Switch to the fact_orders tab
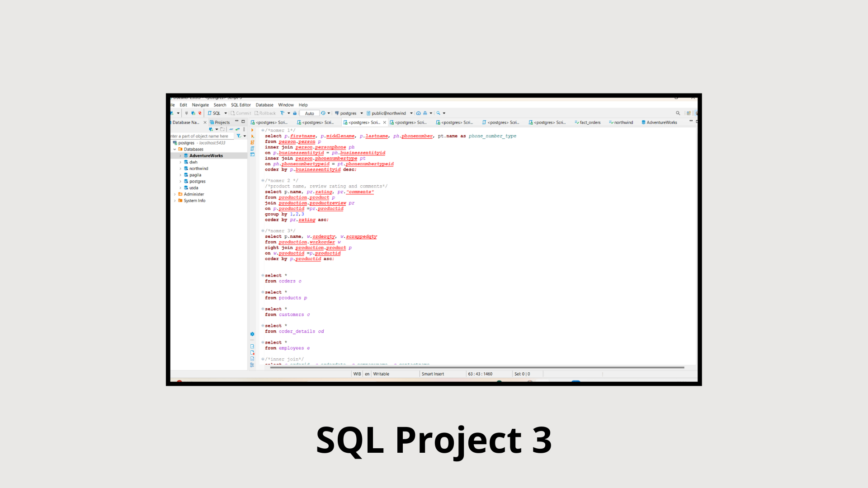868x488 pixels. (x=588, y=122)
